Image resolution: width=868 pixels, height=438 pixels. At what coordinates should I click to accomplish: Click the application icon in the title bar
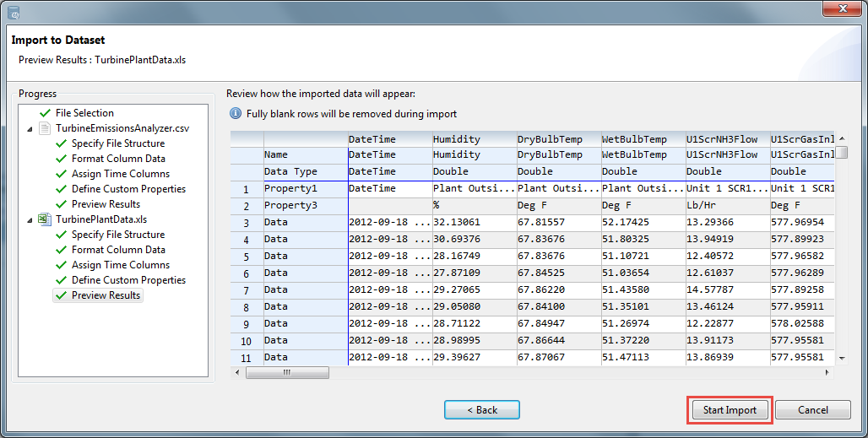pos(14,12)
